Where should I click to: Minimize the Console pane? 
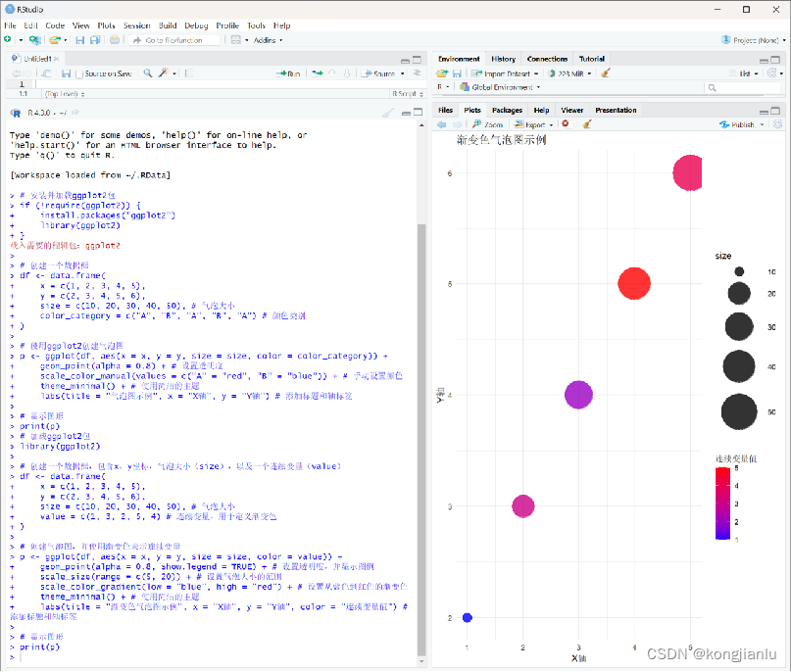pyautogui.click(x=406, y=113)
